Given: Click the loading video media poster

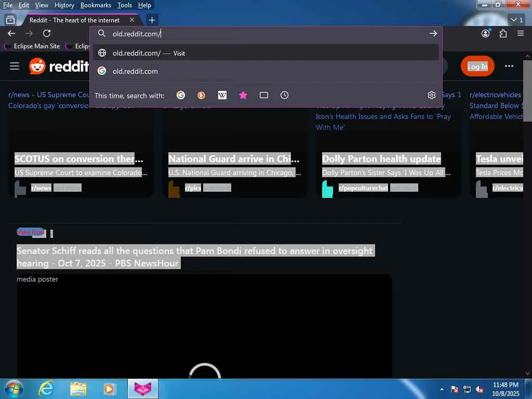Looking at the screenshot, I should click(x=205, y=326).
